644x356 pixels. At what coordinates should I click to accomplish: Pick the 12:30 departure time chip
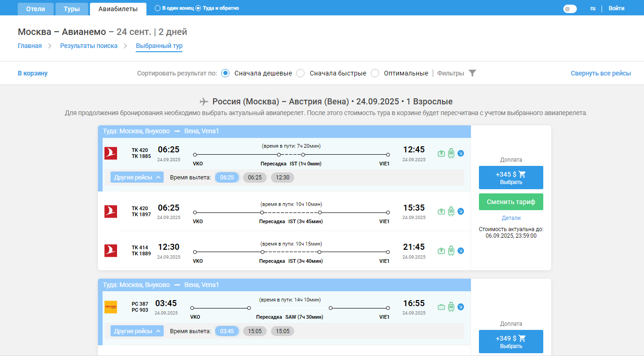coord(283,178)
